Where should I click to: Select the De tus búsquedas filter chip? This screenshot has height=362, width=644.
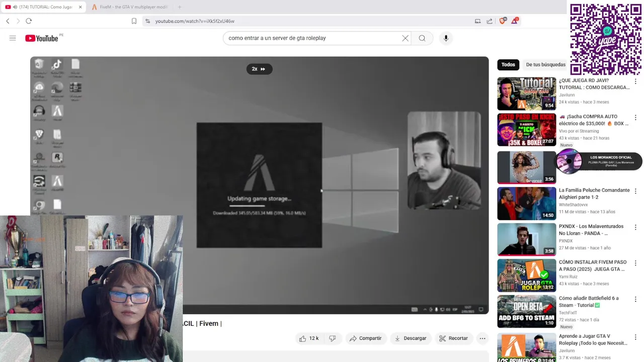pos(545,64)
